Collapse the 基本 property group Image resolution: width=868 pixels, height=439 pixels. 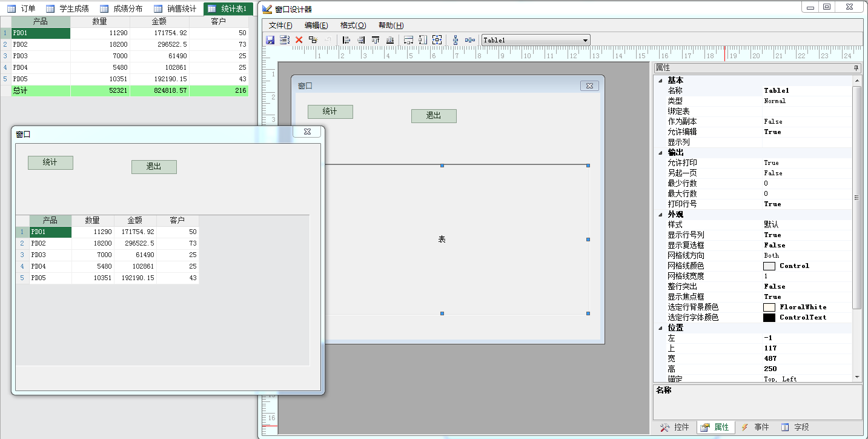click(x=660, y=80)
